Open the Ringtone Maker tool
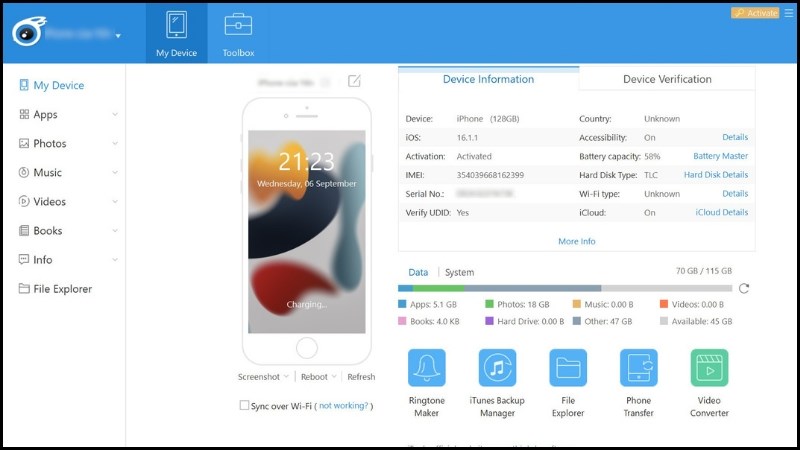Viewport: 800px width, 450px height. [426, 368]
